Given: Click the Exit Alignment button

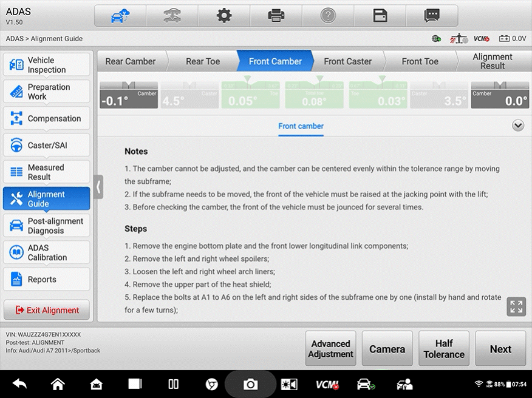Looking at the screenshot, I should pos(47,310).
